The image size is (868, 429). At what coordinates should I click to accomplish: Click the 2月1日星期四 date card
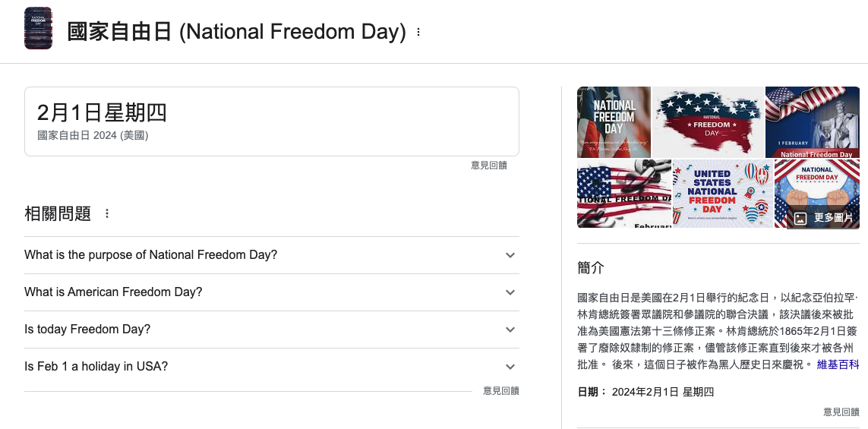[272, 121]
